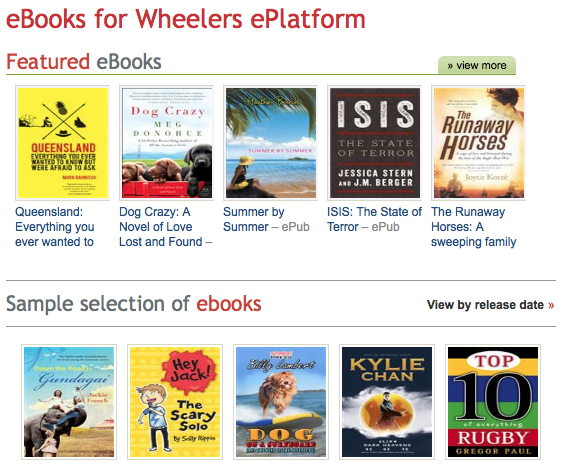The width and height of the screenshot is (563, 468).
Task: Select the Summer by Summer cover image
Action: click(271, 143)
